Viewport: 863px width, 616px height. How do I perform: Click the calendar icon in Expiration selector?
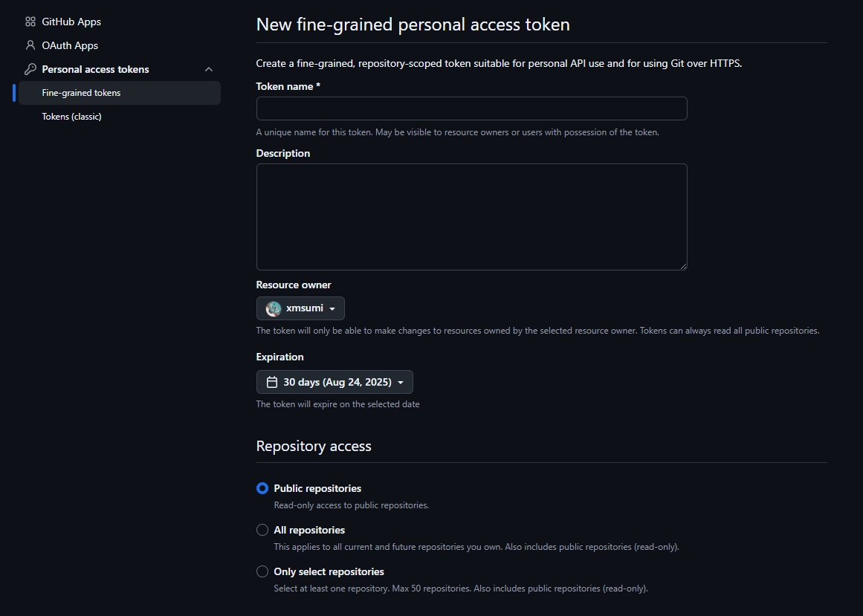[272, 382]
